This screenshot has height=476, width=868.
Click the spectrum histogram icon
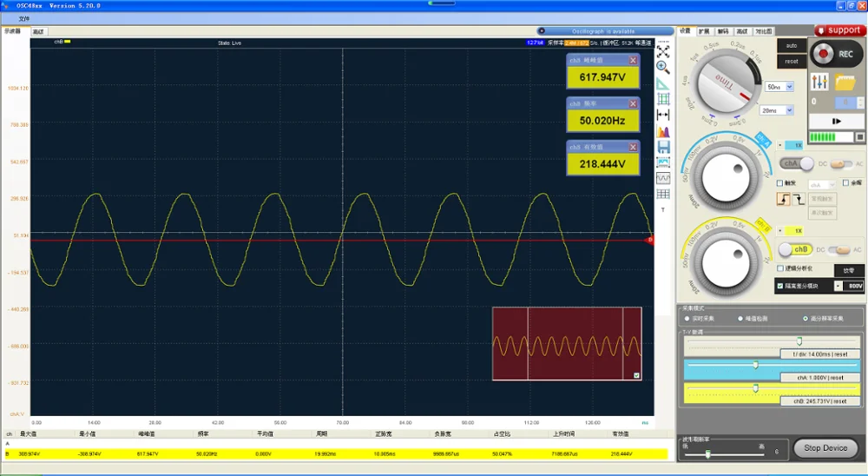(x=662, y=131)
